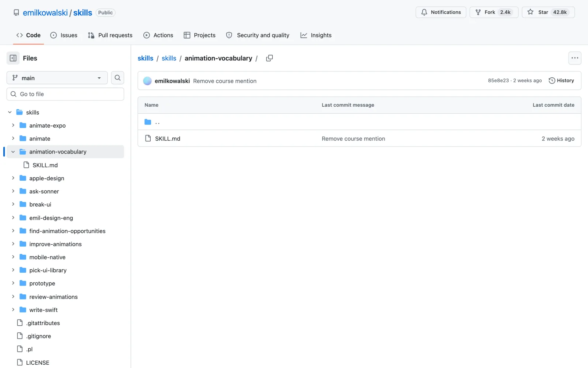Click the apple-design folder icon in the tree

(23, 178)
